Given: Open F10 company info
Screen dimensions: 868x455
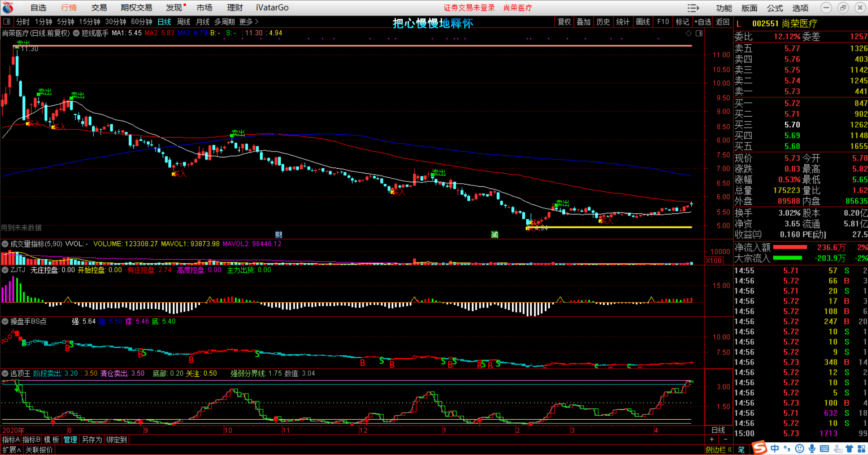Looking at the screenshot, I should [663, 22].
